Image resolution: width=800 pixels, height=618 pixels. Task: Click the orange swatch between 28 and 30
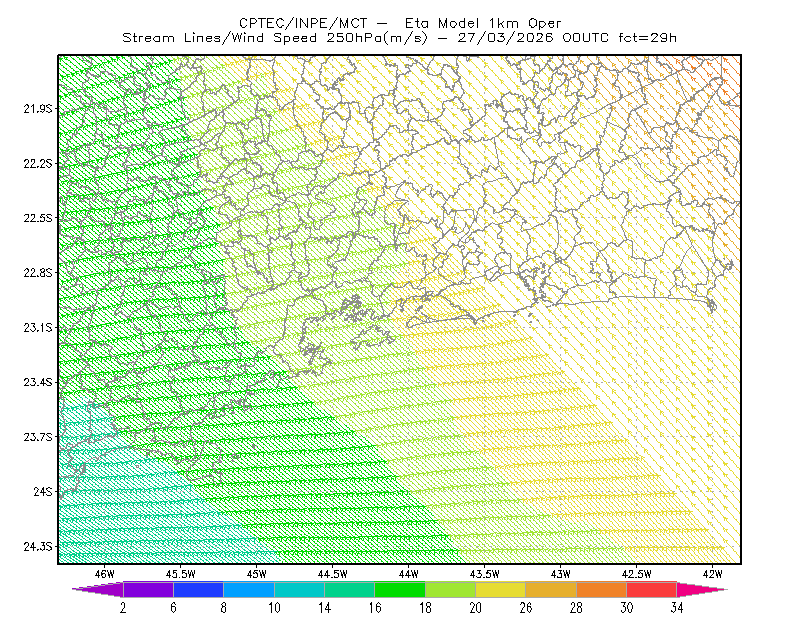point(602,589)
